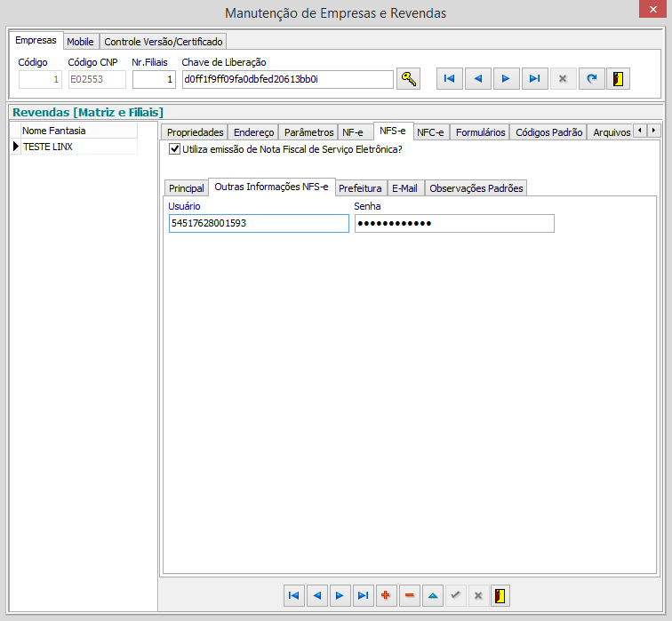672x621 pixels.
Task: Go to first company record in top navigator
Action: [x=449, y=79]
